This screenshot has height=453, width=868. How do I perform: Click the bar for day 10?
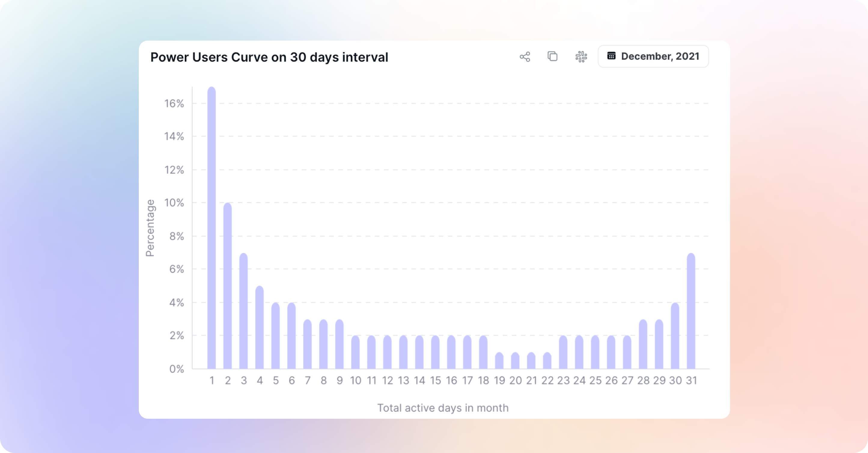pos(355,352)
